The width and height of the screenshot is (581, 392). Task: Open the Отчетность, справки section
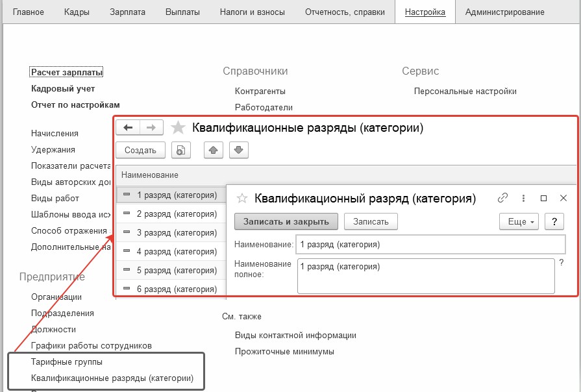tap(345, 12)
